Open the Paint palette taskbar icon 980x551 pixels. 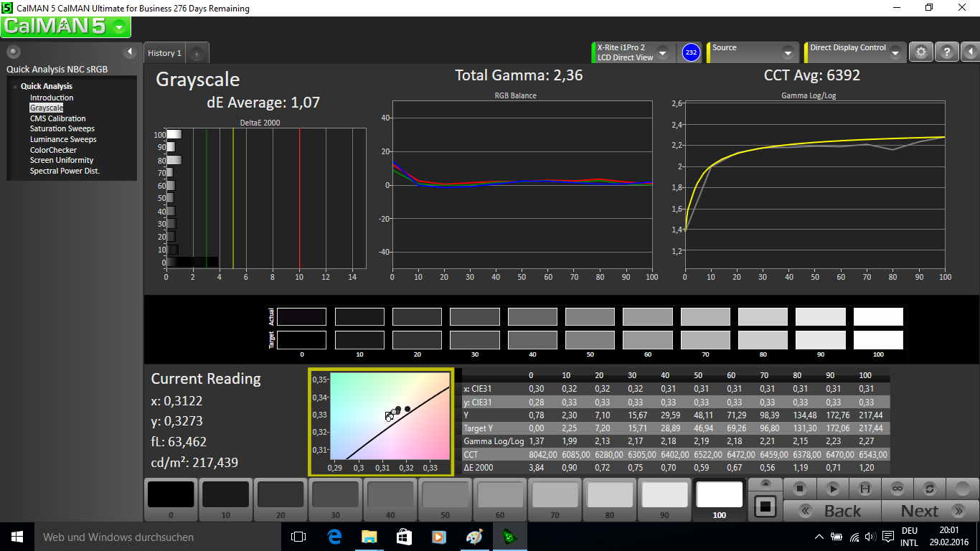tap(475, 537)
